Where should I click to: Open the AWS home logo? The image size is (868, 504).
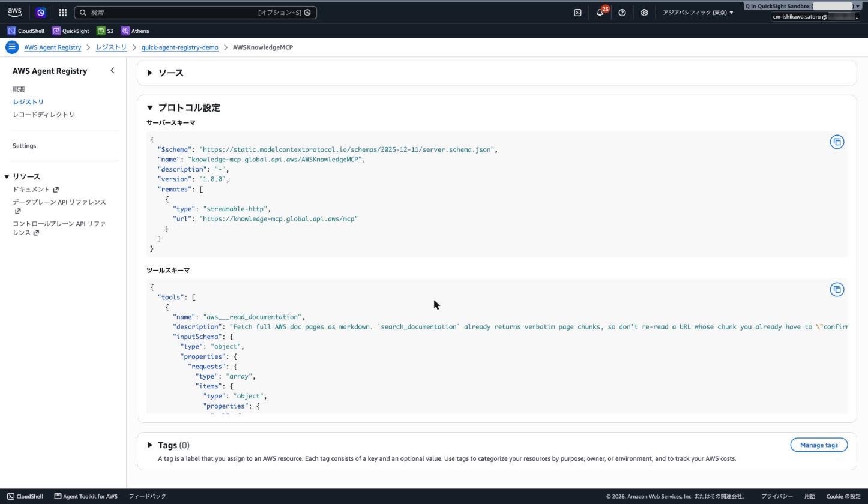(x=14, y=12)
